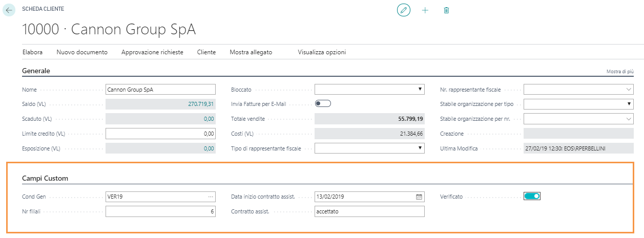Expand Stabile organizzazione per tipo dropdown
Viewport: 644px width, 238px height.
click(x=629, y=104)
